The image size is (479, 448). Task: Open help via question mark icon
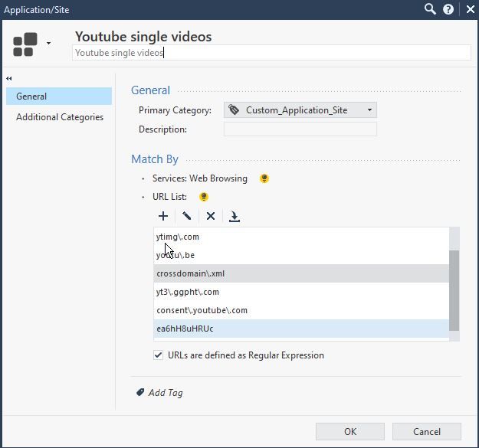(449, 9)
